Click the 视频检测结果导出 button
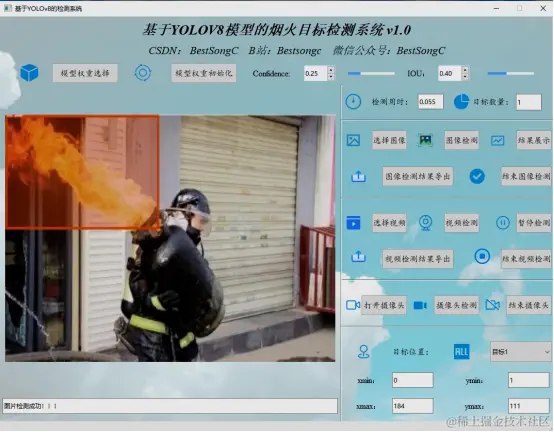The height and width of the screenshot is (432, 554). pos(418,259)
